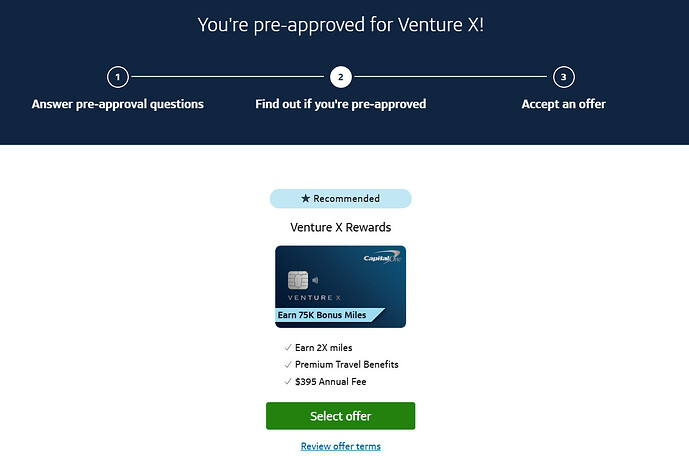This screenshot has width=689, height=456.
Task: Select the Accept an offer step label
Action: click(x=563, y=104)
